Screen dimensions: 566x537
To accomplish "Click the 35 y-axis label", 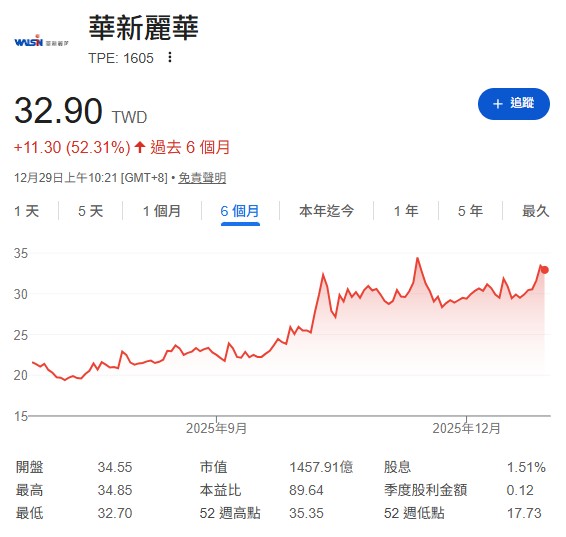I will [x=21, y=253].
